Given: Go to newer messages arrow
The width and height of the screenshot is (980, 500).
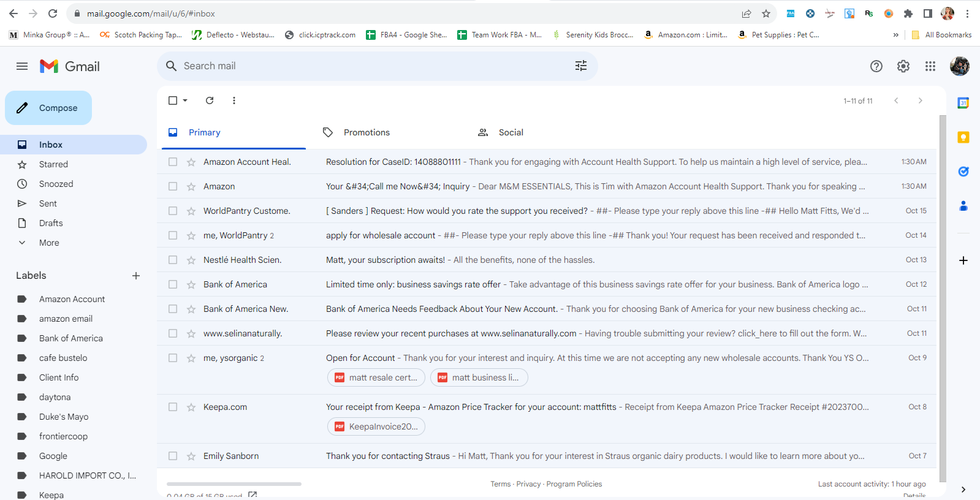Looking at the screenshot, I should point(896,100).
